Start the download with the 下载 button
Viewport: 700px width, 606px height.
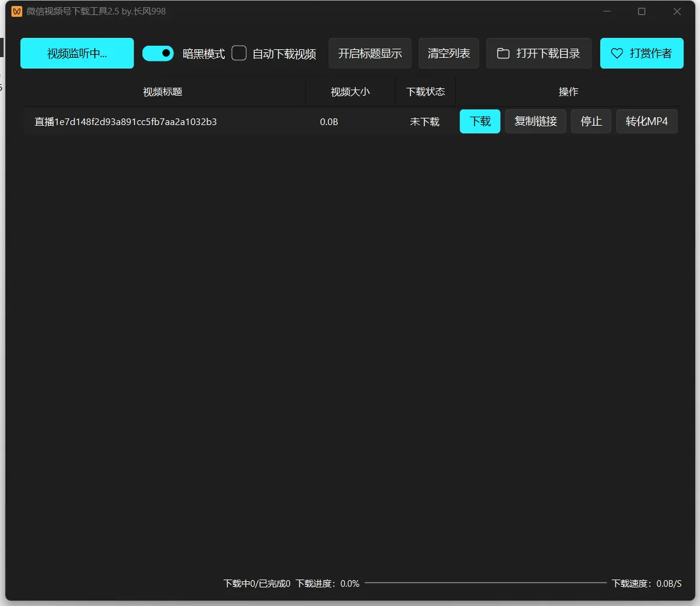[480, 121]
